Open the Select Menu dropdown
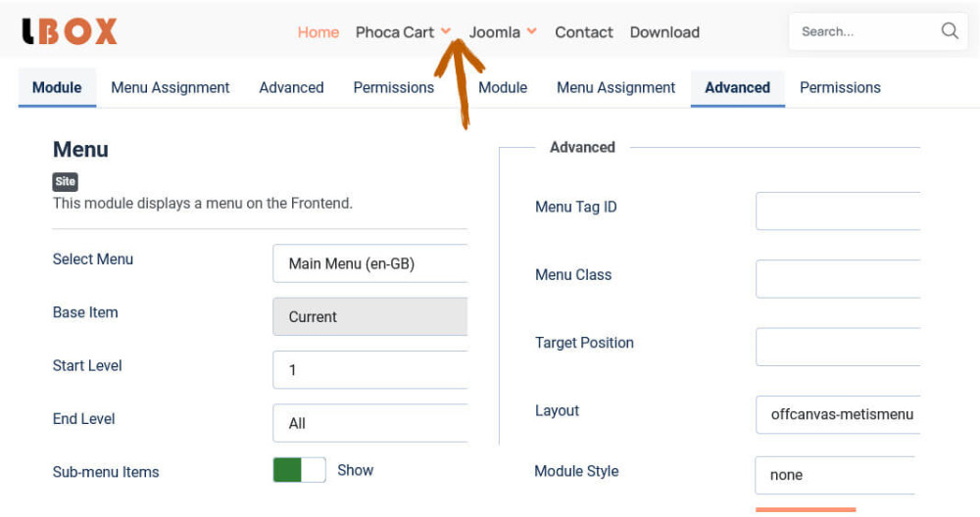 coord(369,263)
